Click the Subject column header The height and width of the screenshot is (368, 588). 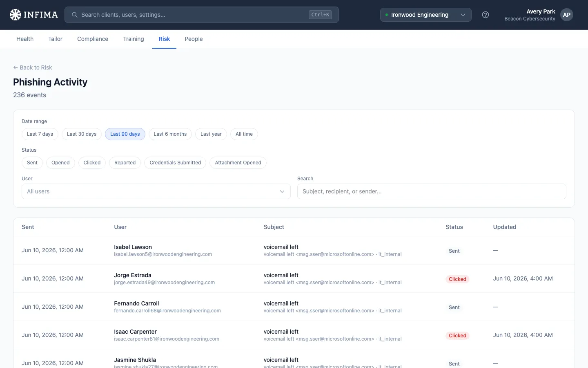[274, 227]
